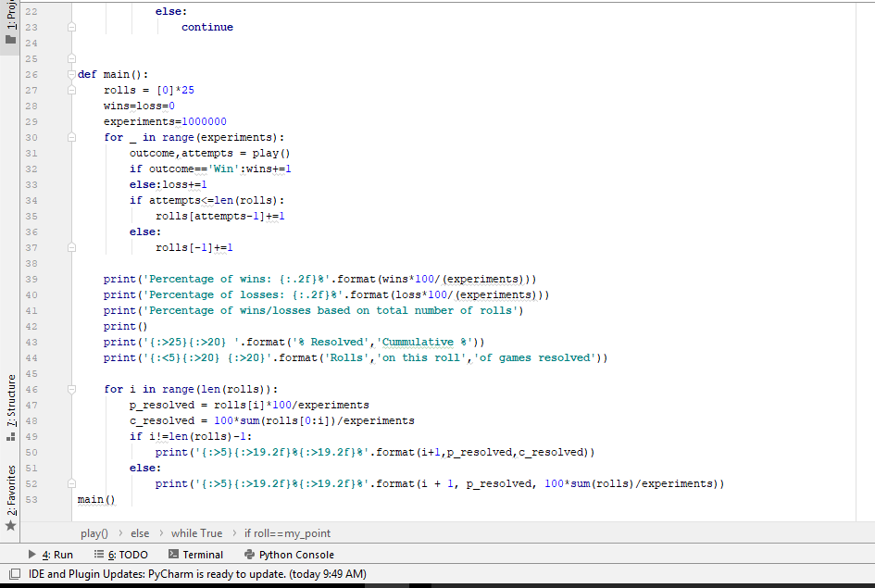Viewport: 875px width, 588px height.
Task: Click the play() breadcrumb
Action: 94,533
